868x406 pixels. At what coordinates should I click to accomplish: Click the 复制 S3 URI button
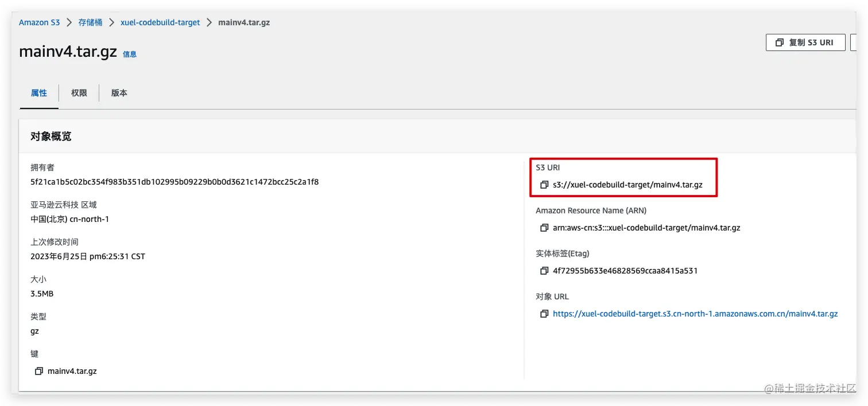[x=805, y=42]
